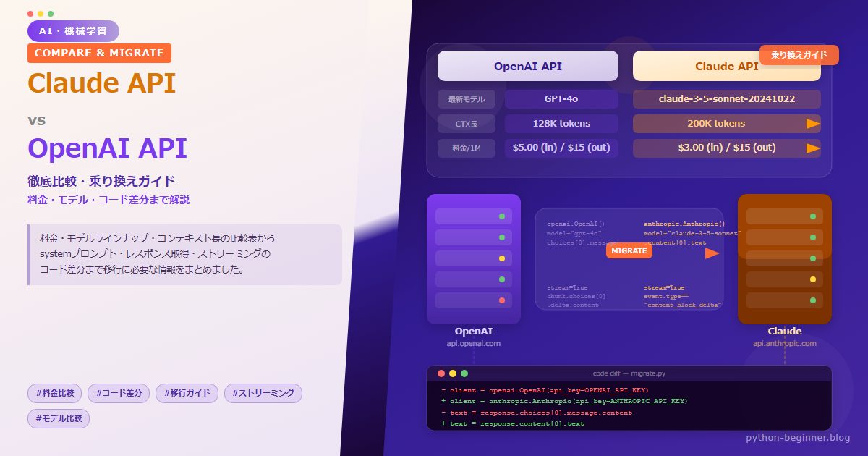
Task: Click the added response.content[0].text line
Action: [512, 424]
